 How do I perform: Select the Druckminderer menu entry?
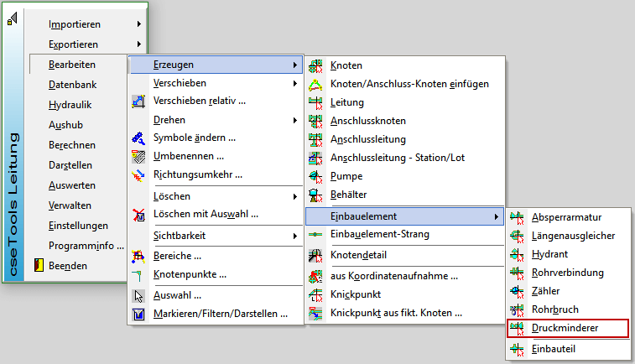566,329
